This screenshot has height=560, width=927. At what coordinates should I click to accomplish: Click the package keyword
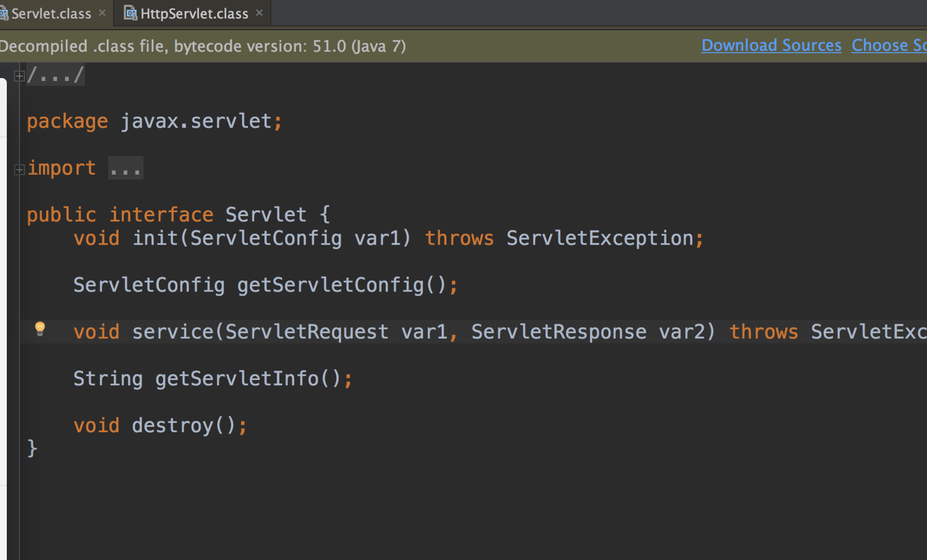coord(67,121)
